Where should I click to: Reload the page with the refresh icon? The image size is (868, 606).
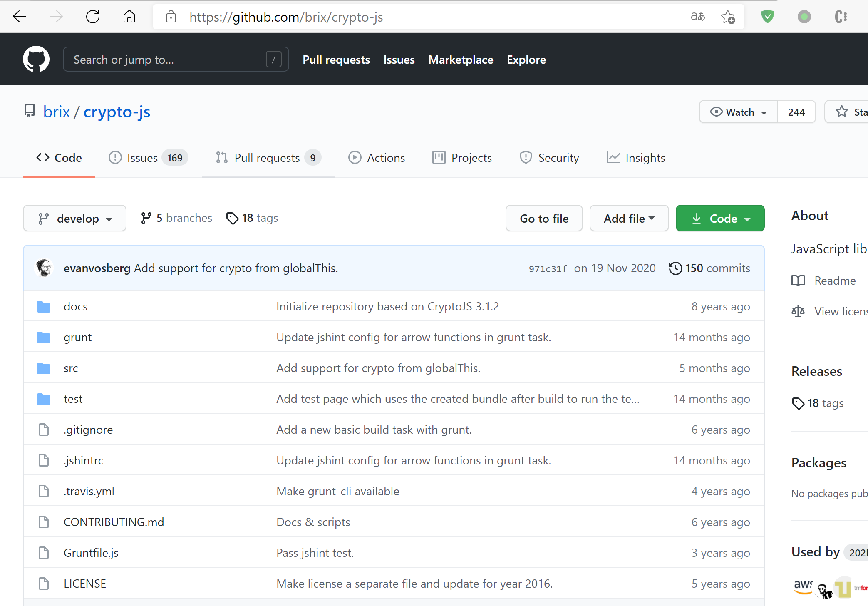coord(92,17)
